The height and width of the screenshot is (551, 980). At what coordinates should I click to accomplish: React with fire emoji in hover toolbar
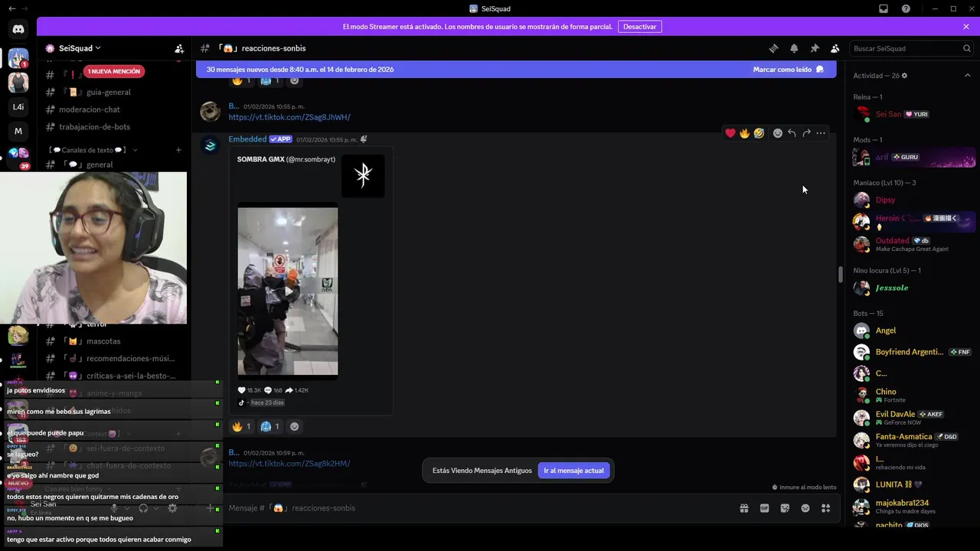(744, 133)
